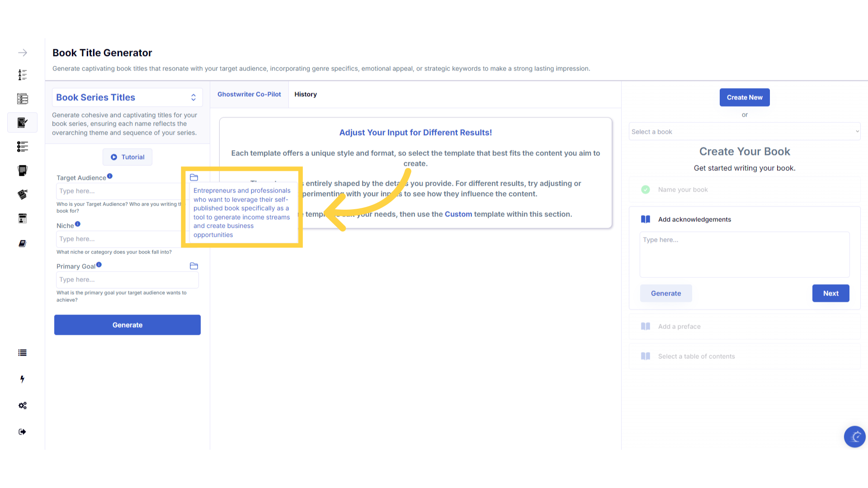
Task: Click the logout icon in sidebar
Action: tap(22, 432)
